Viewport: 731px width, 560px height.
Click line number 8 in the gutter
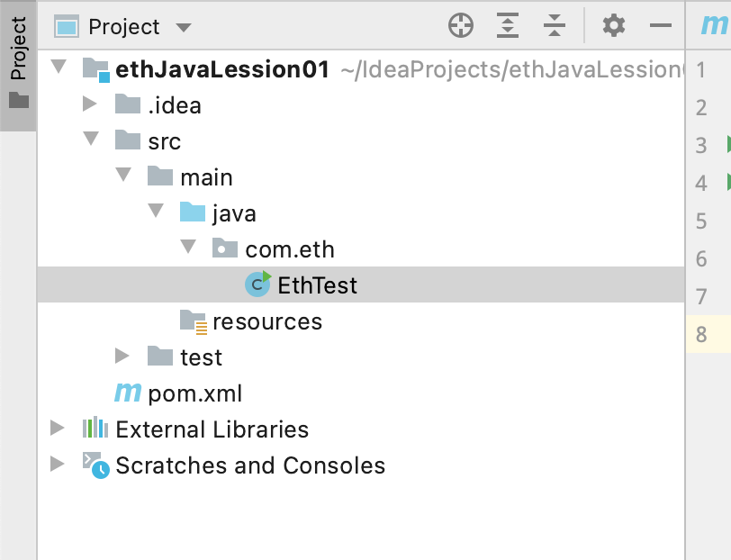[701, 334]
